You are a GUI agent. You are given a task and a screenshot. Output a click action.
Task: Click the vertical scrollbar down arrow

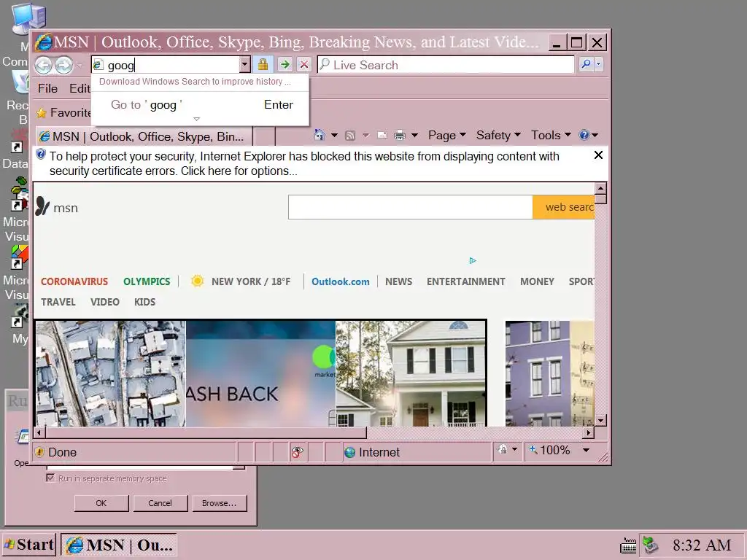[600, 420]
